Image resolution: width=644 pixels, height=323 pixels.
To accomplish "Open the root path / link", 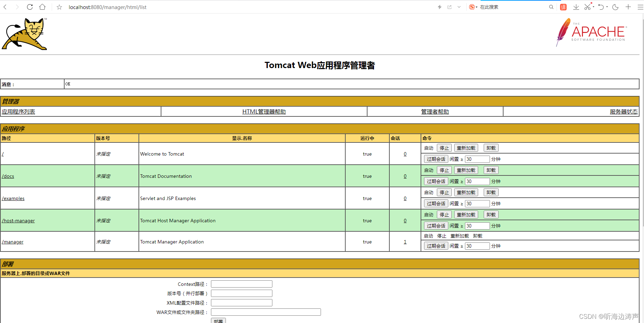I will pyautogui.click(x=3, y=154).
